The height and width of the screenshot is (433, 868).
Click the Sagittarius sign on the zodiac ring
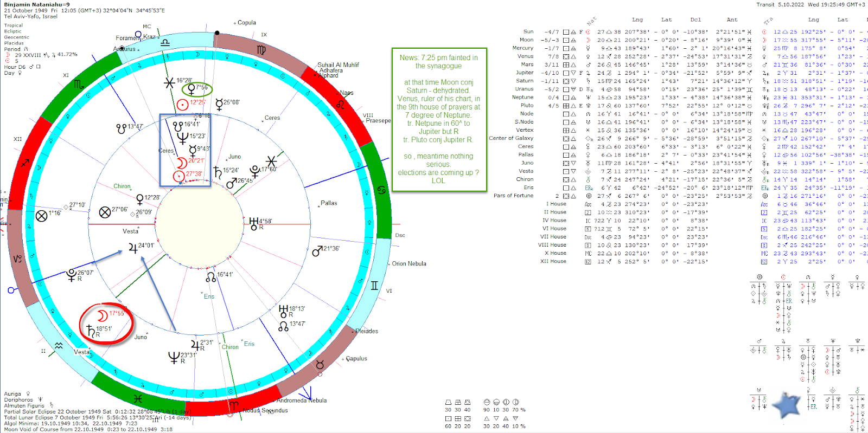[25, 162]
